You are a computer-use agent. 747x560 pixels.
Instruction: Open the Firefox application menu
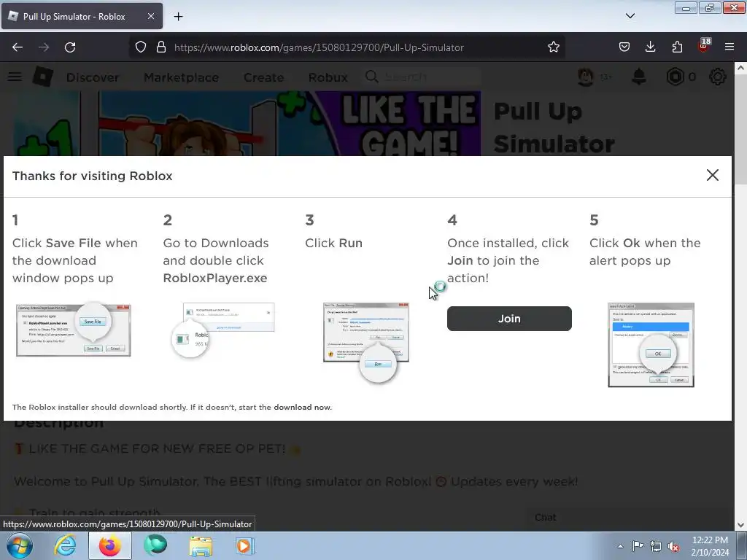(x=729, y=47)
